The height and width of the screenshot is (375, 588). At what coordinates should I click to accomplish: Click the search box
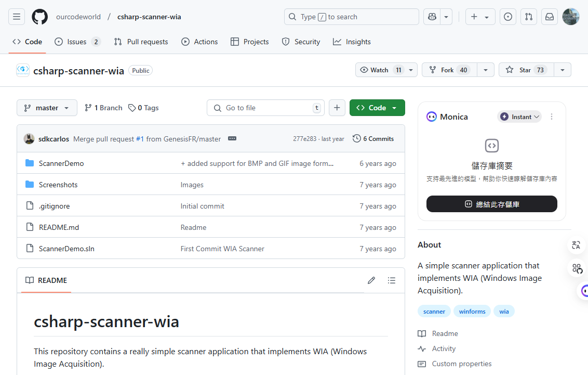[x=351, y=17]
